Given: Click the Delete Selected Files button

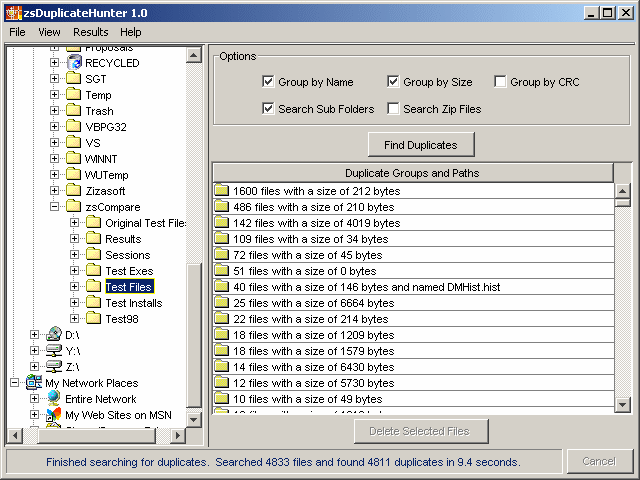Looking at the screenshot, I should [x=421, y=431].
